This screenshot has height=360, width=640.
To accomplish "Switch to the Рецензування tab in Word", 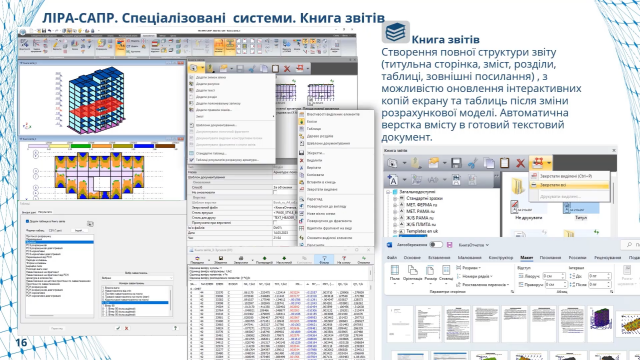I will point(607,258).
